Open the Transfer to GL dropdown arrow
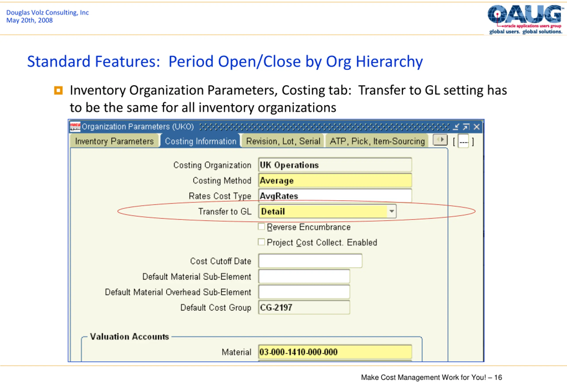The height and width of the screenshot is (392, 567). pos(392,211)
